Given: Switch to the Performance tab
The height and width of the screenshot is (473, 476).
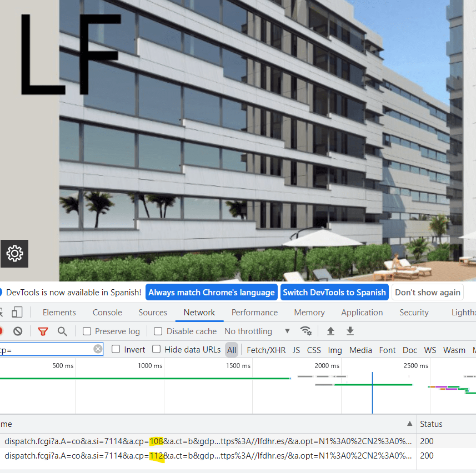Looking at the screenshot, I should click(254, 312).
